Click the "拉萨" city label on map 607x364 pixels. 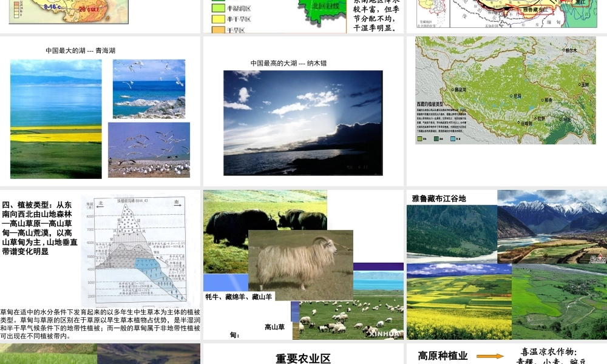point(541,118)
